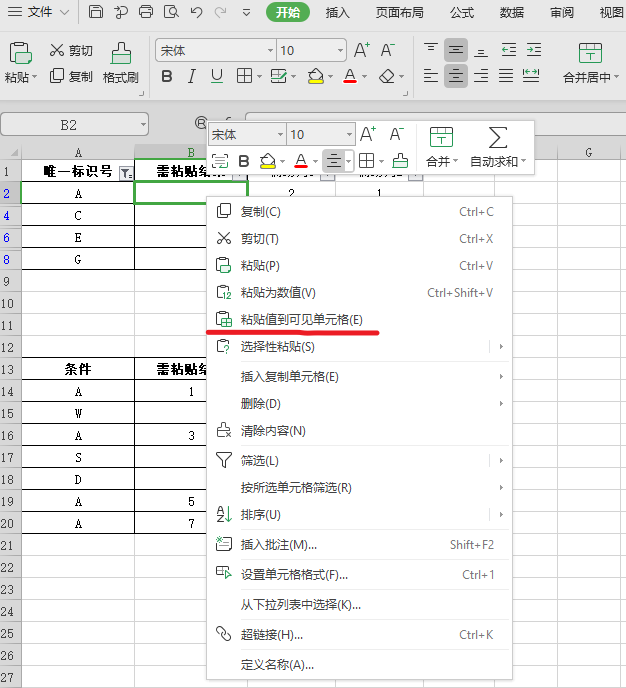Switch to the 数据 (Data) tab
626x688 pixels.
pos(512,12)
